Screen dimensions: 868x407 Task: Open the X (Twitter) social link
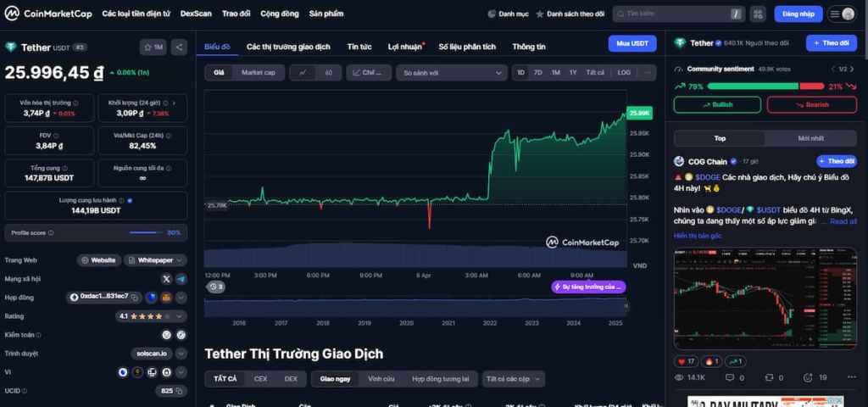(166, 278)
